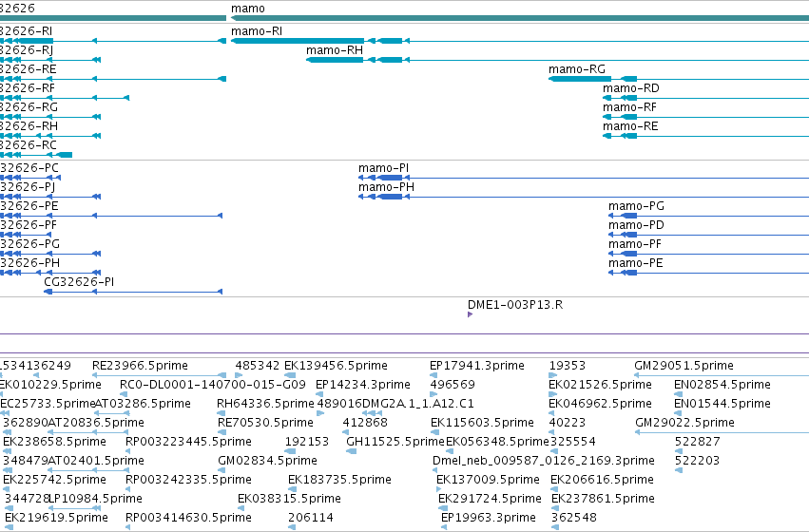
Task: Click the 485342 EST label
Action: (258, 366)
